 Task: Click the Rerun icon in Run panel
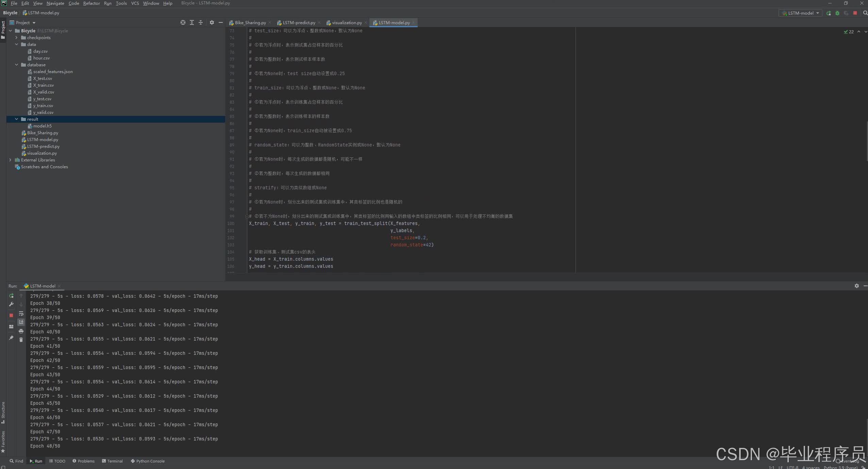pos(11,296)
